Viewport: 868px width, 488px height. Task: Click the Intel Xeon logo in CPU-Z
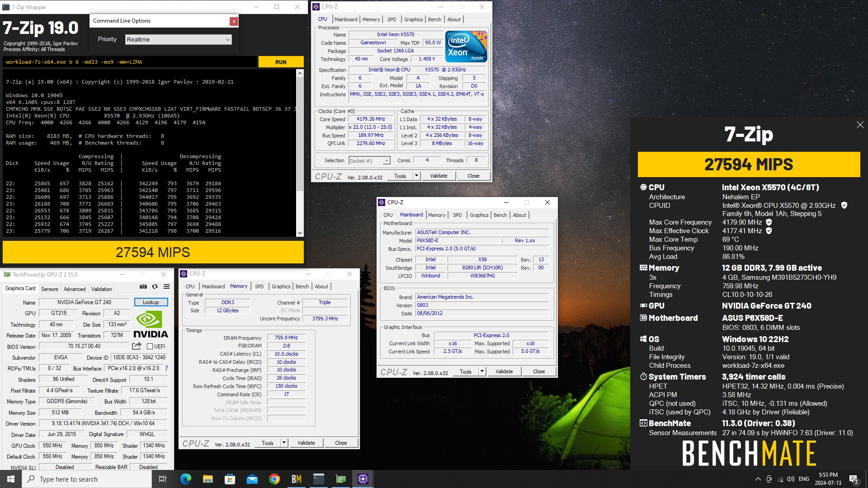[x=466, y=46]
